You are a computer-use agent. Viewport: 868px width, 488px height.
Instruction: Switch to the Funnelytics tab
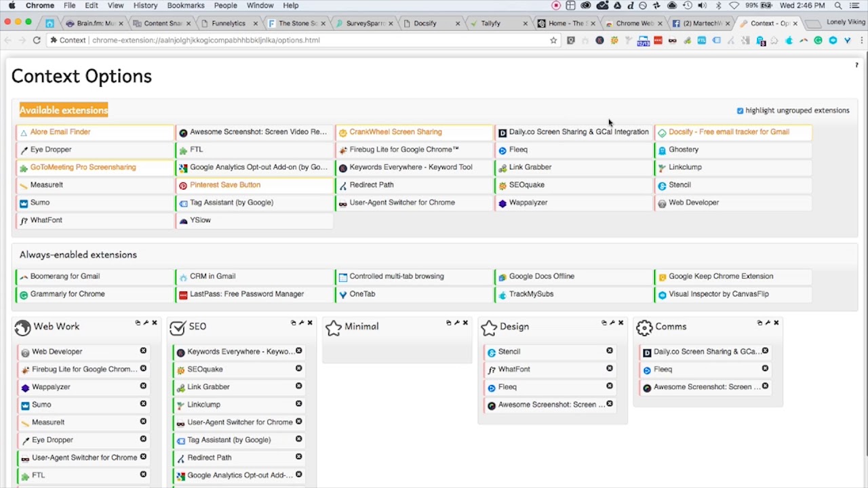click(229, 23)
